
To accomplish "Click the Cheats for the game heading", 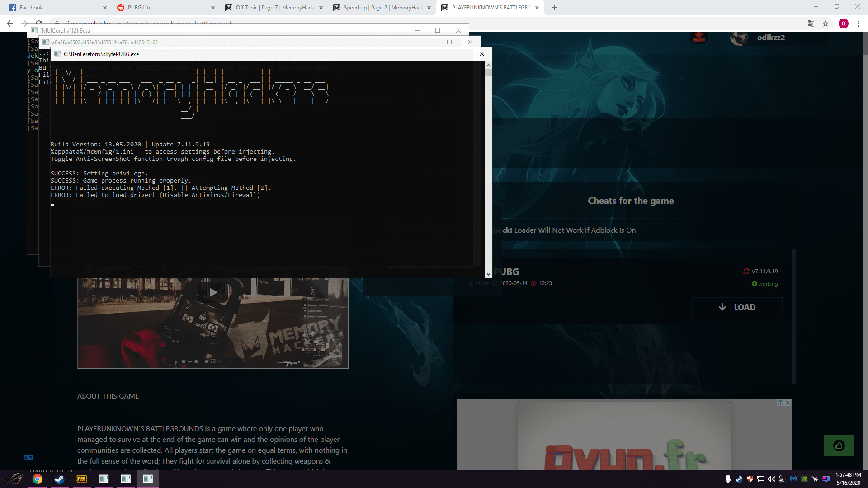I will (631, 201).
